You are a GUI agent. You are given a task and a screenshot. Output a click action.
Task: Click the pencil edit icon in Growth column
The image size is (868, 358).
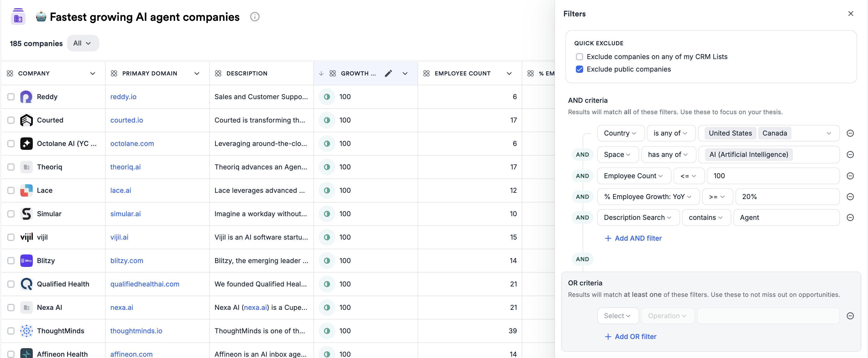click(388, 73)
